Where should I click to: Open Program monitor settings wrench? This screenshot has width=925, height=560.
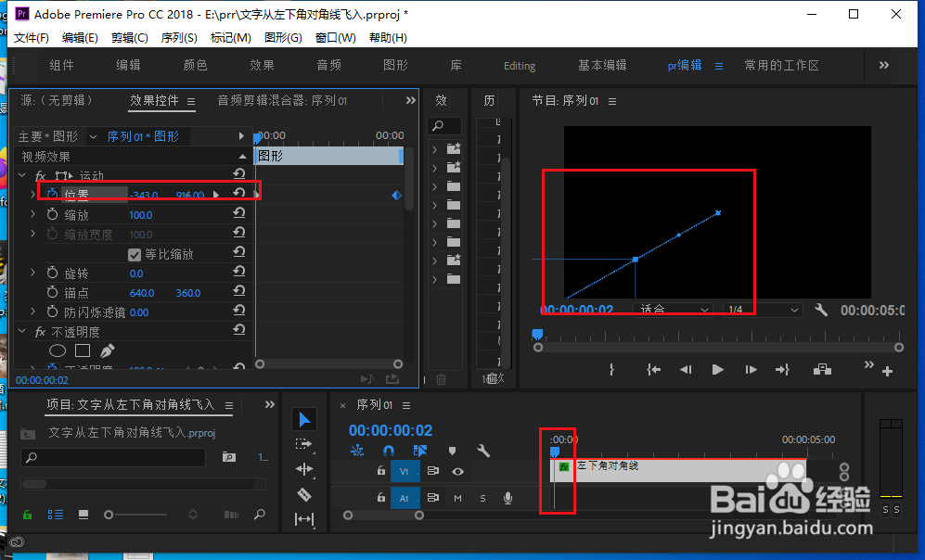click(x=820, y=310)
